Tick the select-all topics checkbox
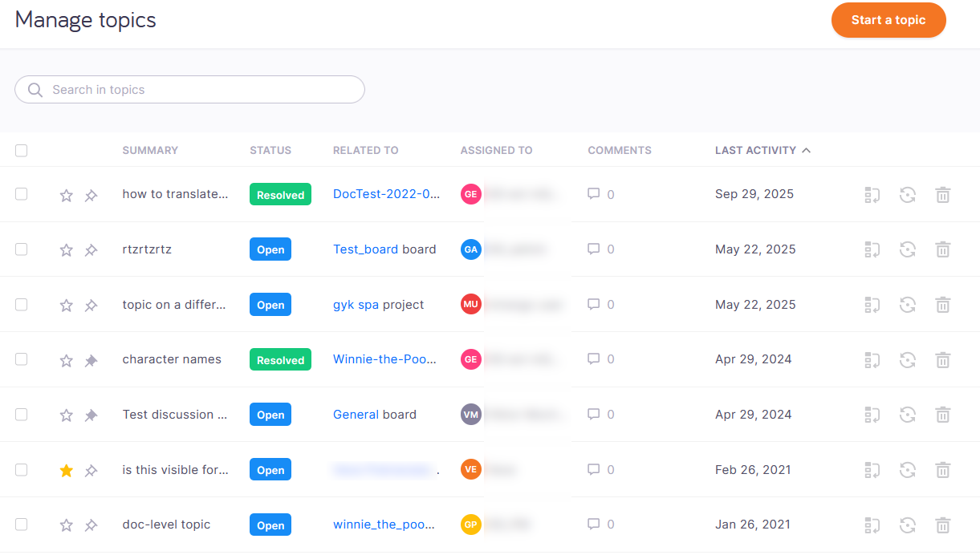 pos(22,150)
